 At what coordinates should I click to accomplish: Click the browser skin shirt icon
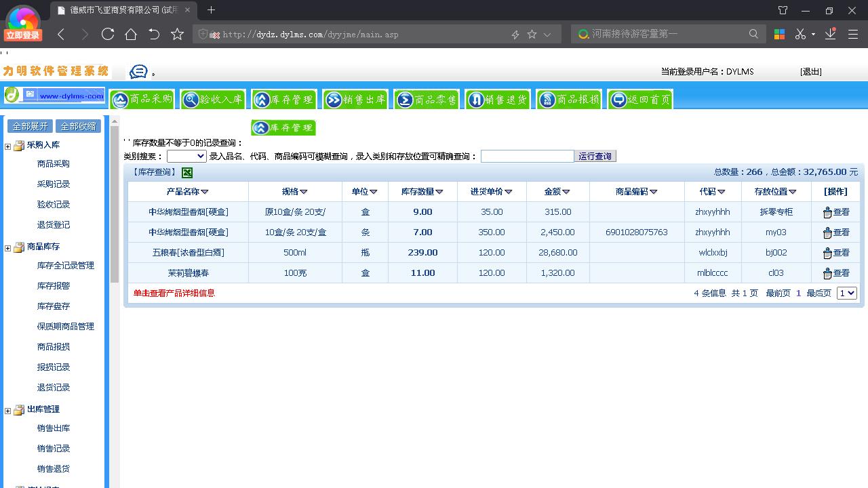click(783, 10)
